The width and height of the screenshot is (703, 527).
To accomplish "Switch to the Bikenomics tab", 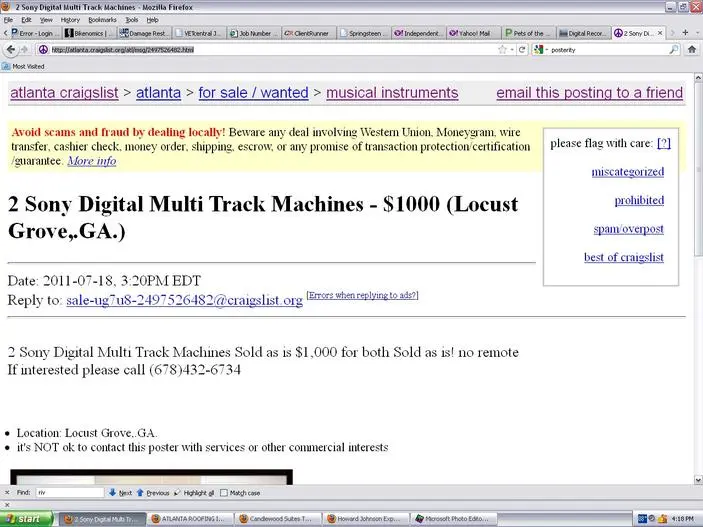I will click(x=89, y=33).
